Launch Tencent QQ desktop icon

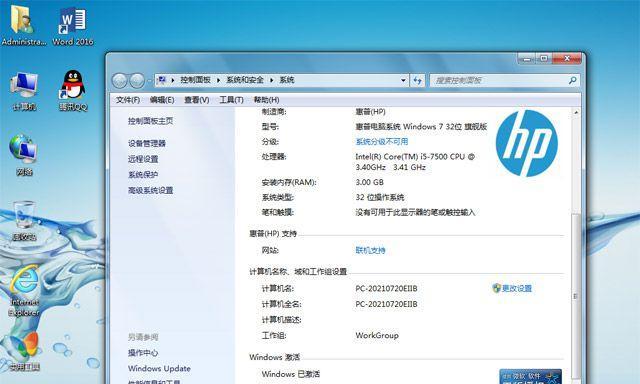tap(73, 91)
